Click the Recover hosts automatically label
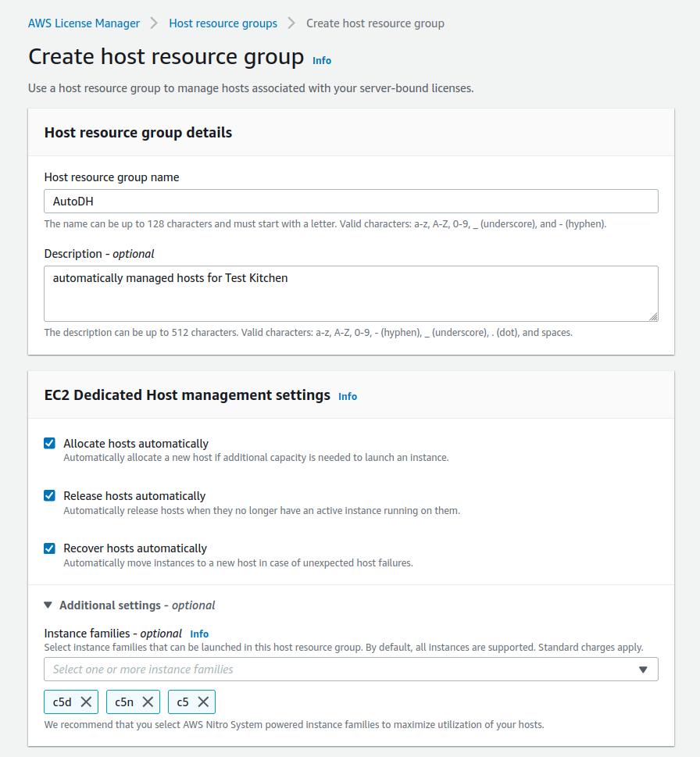The image size is (700, 757). coord(135,548)
